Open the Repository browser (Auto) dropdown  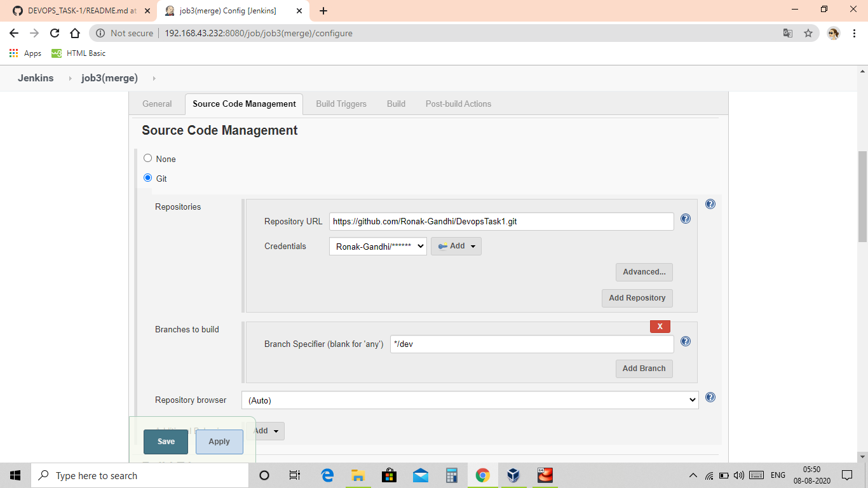coord(469,400)
